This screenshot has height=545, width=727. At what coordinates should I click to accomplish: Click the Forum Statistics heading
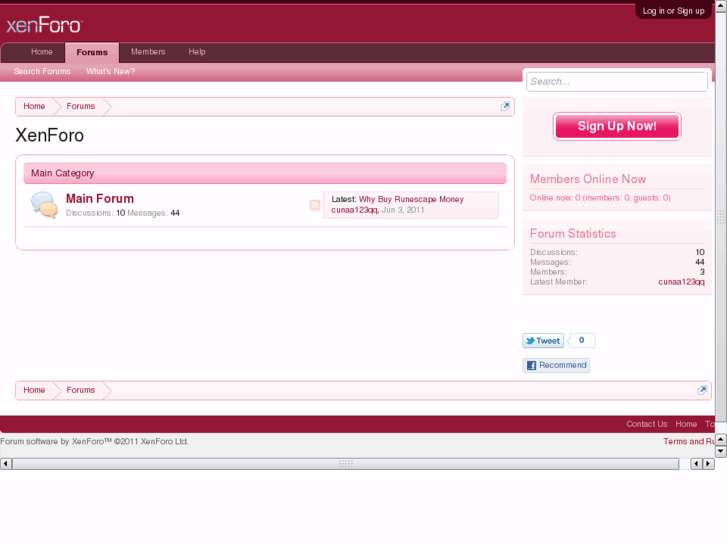coord(573,234)
